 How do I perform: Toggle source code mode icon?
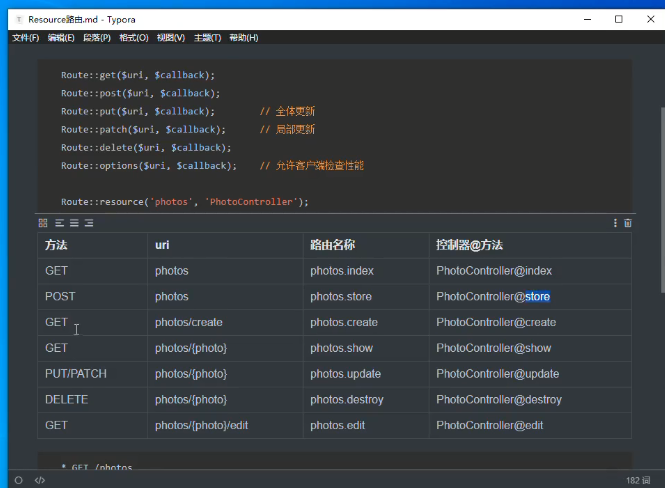pos(40,480)
